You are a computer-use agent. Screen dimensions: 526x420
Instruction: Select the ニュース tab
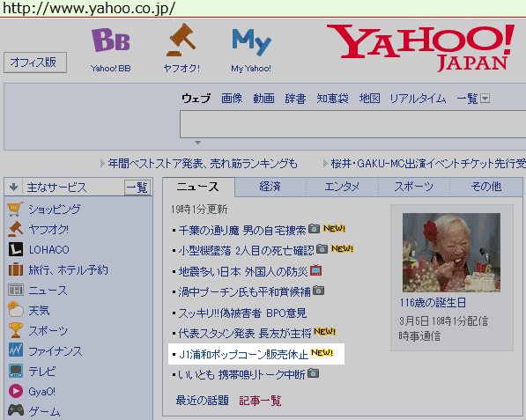[x=198, y=187]
